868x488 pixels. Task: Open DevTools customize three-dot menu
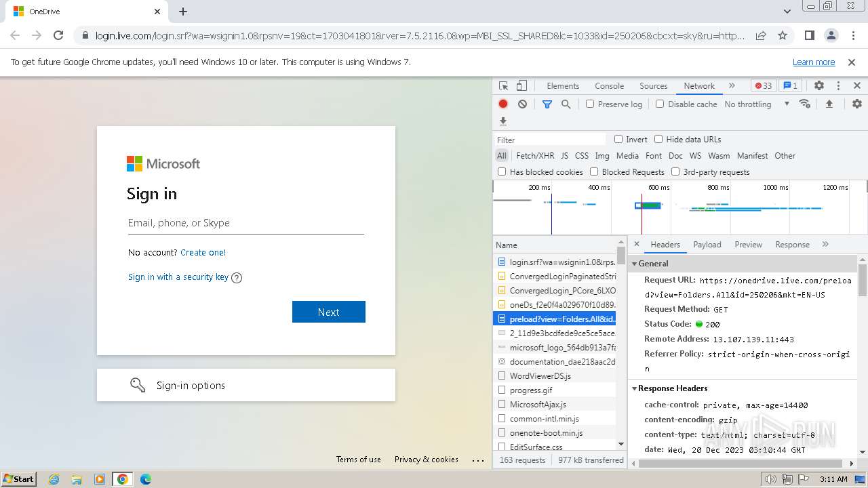[x=838, y=86]
